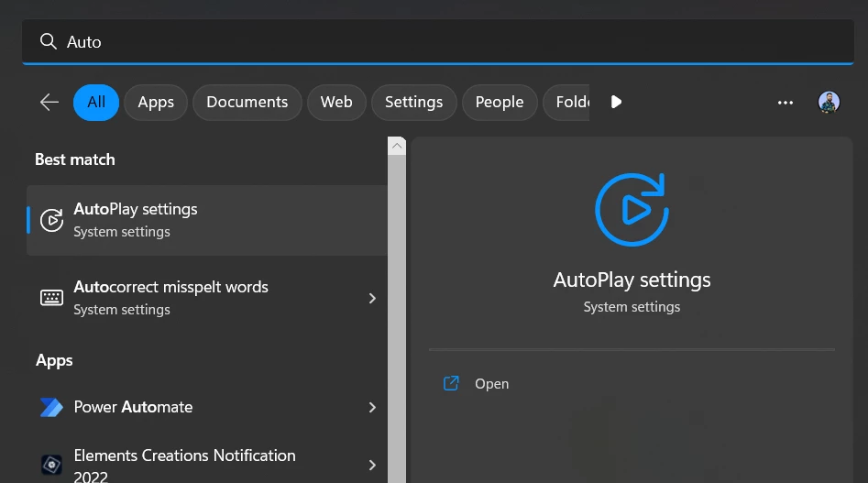Expand Elements Creations Notification chevron
The height and width of the screenshot is (483, 868).
click(372, 466)
